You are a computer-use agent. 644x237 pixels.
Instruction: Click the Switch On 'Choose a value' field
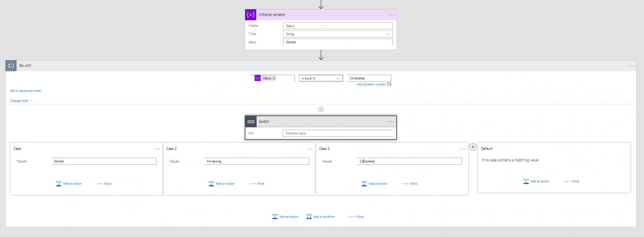click(338, 133)
